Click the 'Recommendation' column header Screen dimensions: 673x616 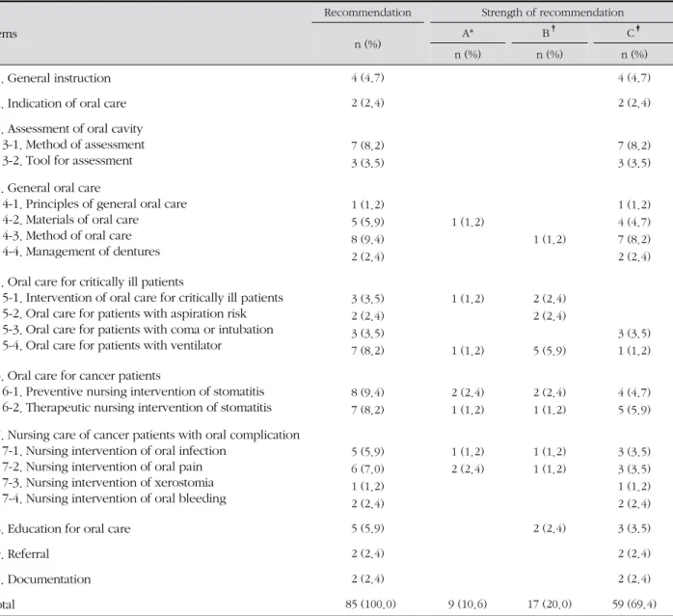(x=367, y=13)
